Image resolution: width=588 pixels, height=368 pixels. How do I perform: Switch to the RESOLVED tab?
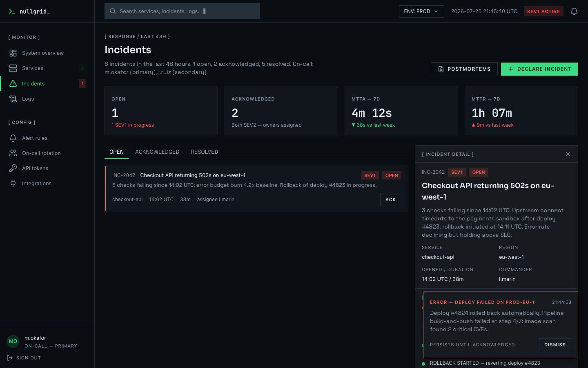[x=204, y=152]
